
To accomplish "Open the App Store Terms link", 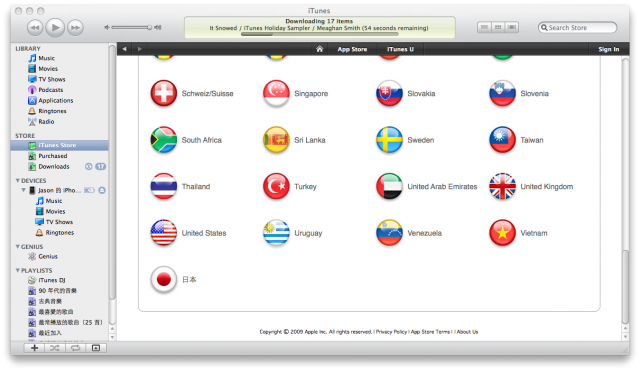I will 430,332.
